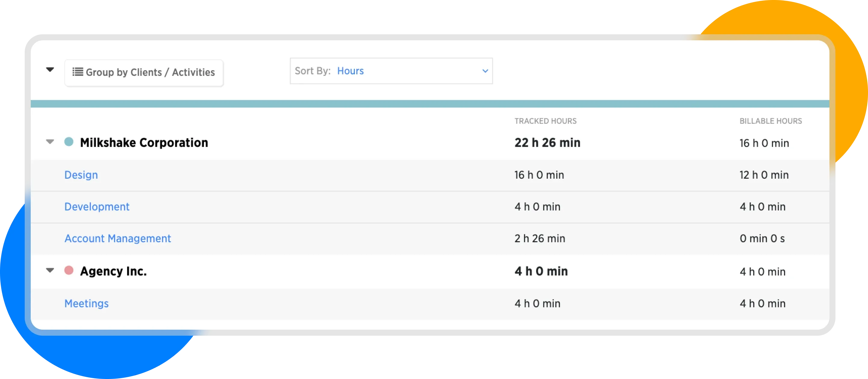Open the Sort By Hours dropdown
This screenshot has width=868, height=379.
click(391, 71)
